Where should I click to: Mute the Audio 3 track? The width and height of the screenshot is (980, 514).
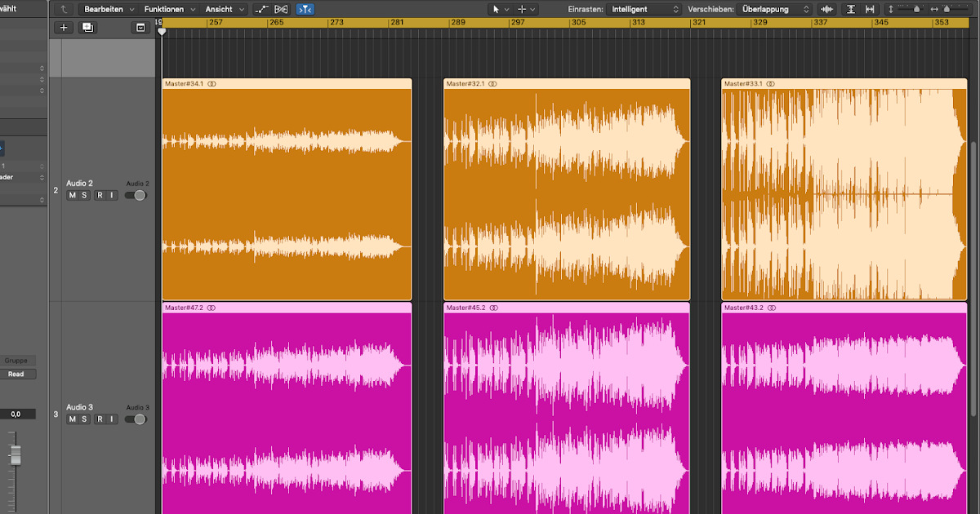(72, 419)
